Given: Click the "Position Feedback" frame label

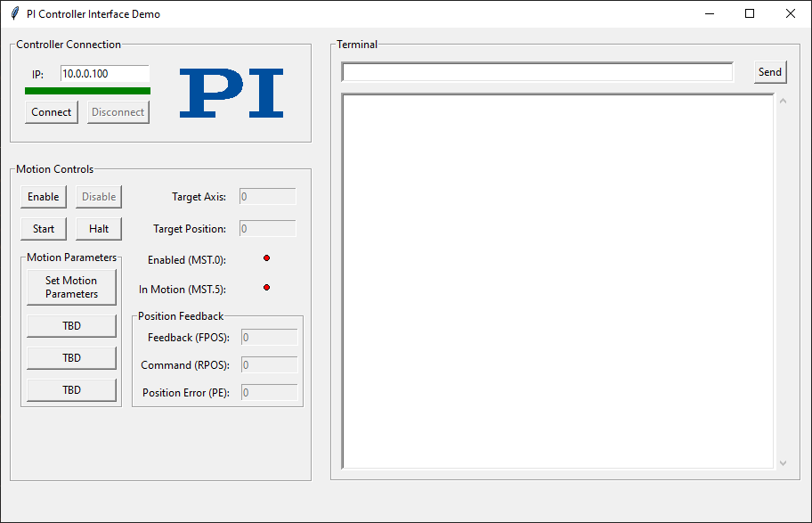Looking at the screenshot, I should click(181, 316).
